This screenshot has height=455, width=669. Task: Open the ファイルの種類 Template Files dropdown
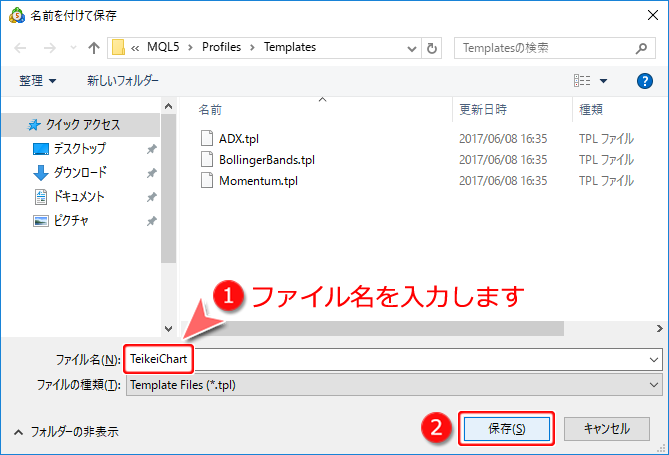point(394,385)
